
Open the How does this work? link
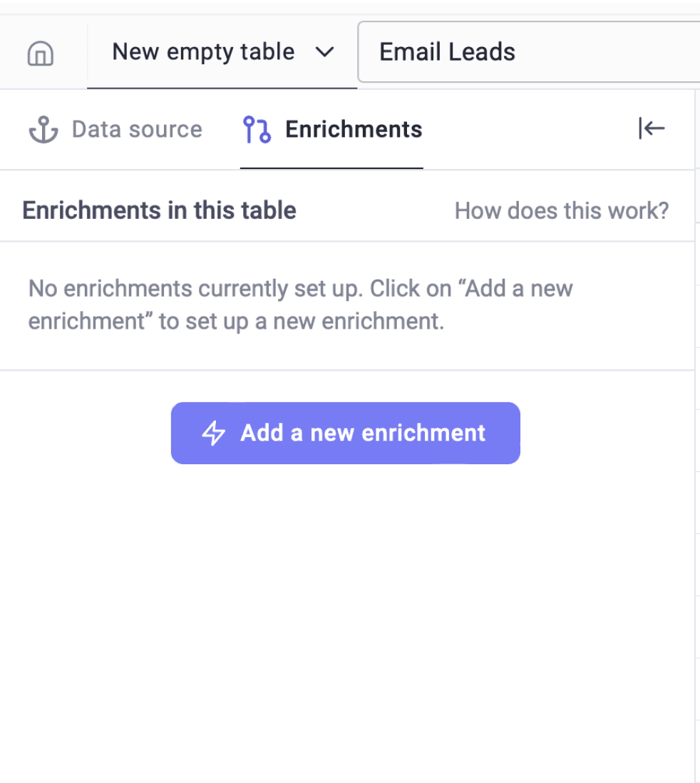[x=562, y=211]
